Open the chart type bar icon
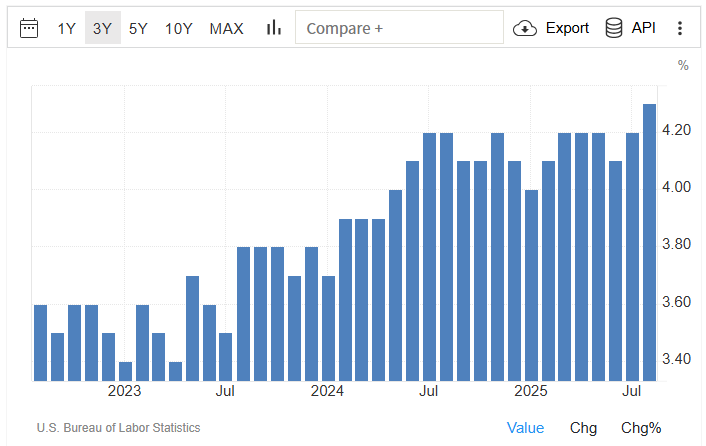706x446 pixels. tap(273, 28)
